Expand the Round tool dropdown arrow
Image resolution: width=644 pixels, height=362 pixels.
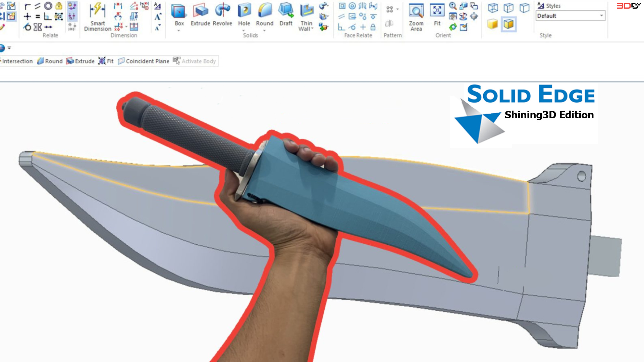tap(265, 30)
